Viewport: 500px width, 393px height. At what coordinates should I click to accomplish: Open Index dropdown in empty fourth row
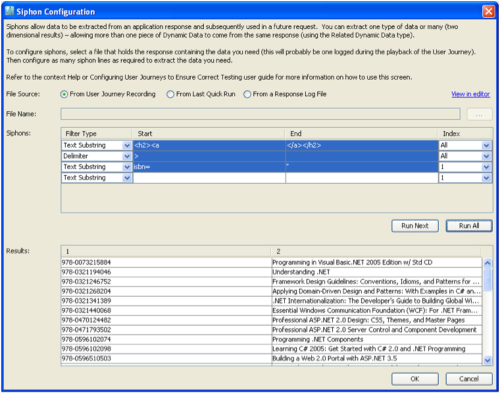[486, 178]
